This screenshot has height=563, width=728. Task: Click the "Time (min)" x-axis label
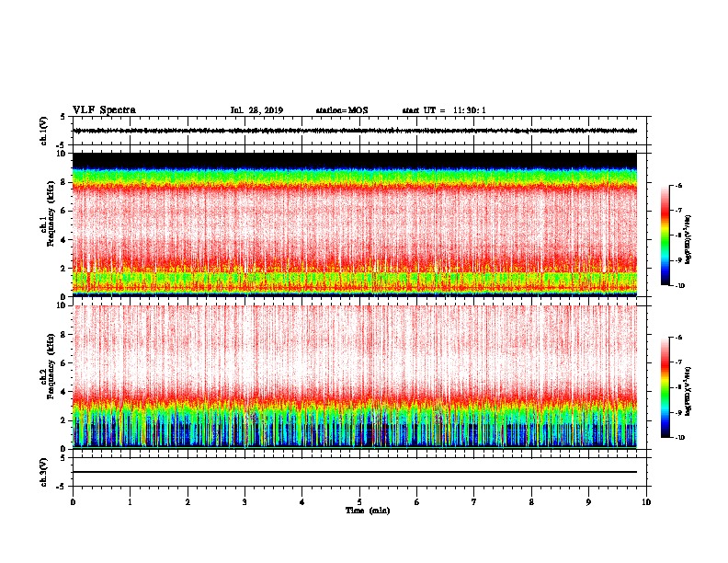click(368, 511)
